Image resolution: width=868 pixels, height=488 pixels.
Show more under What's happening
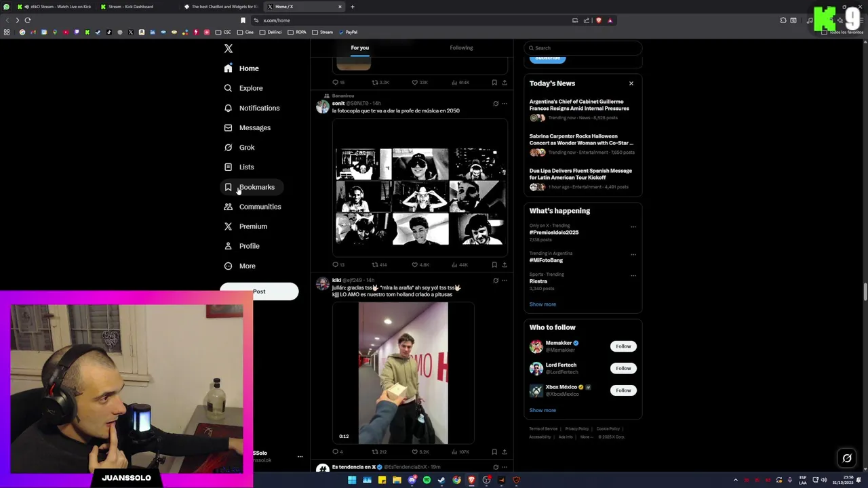[542, 304]
